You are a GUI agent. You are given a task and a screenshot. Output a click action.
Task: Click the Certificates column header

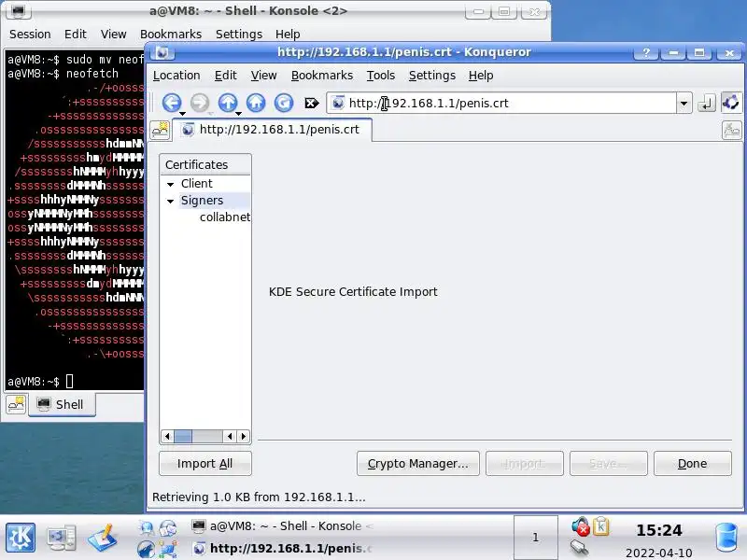pyautogui.click(x=205, y=165)
